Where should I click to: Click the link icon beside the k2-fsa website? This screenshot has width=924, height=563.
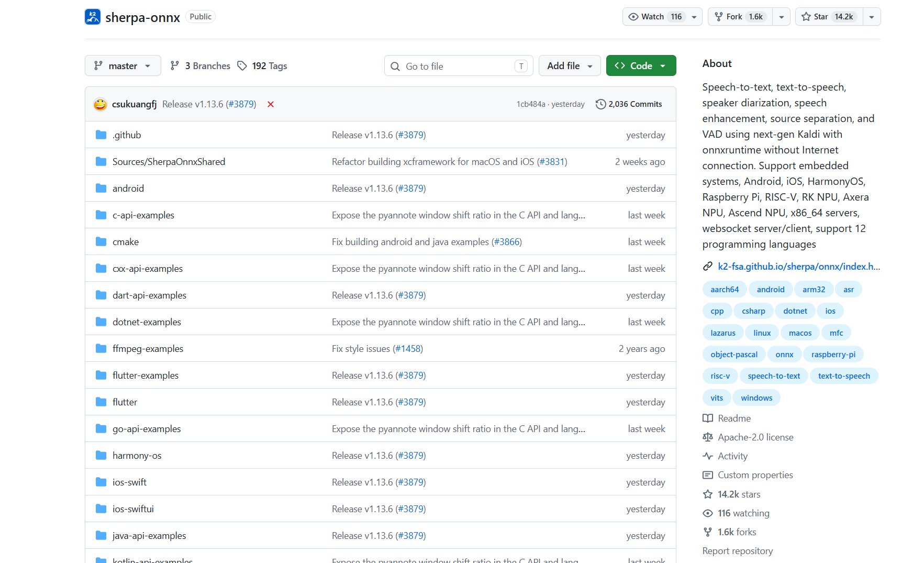(708, 267)
